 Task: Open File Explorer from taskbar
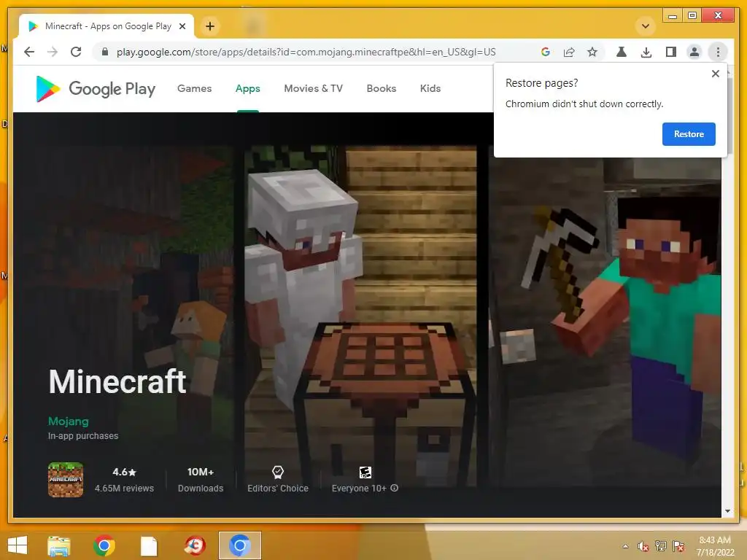coord(58,545)
